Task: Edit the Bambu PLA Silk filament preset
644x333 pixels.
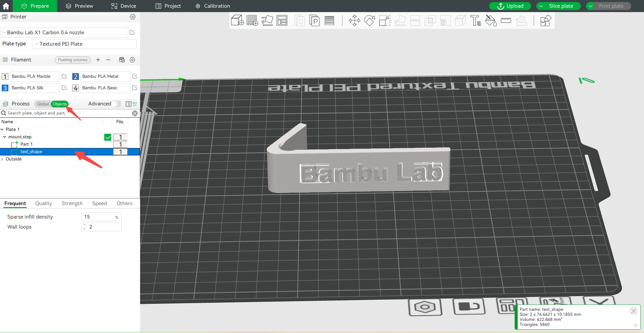Action: [64, 88]
